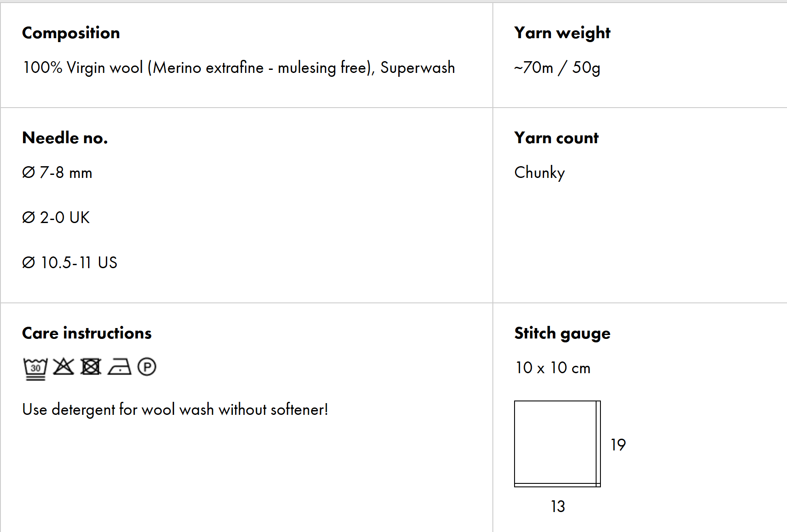The width and height of the screenshot is (787, 532).
Task: Click the 10 x 10 cm gauge text
Action: point(553,368)
